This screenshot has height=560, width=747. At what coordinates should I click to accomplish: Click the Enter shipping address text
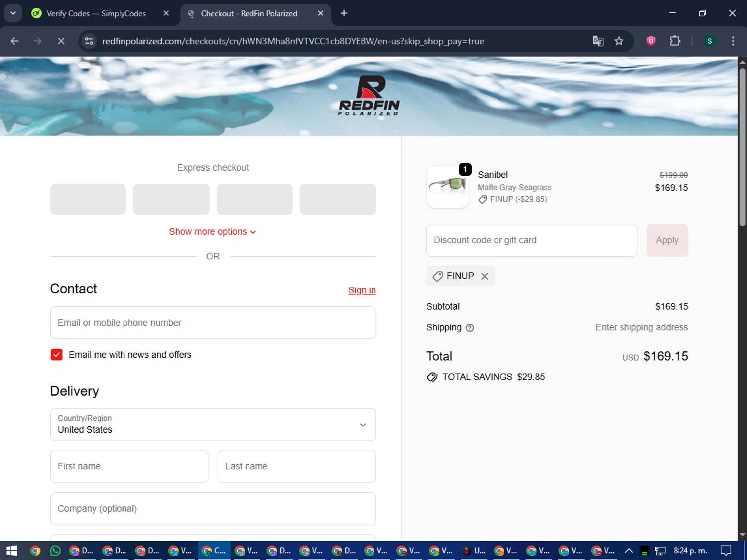[x=641, y=327]
